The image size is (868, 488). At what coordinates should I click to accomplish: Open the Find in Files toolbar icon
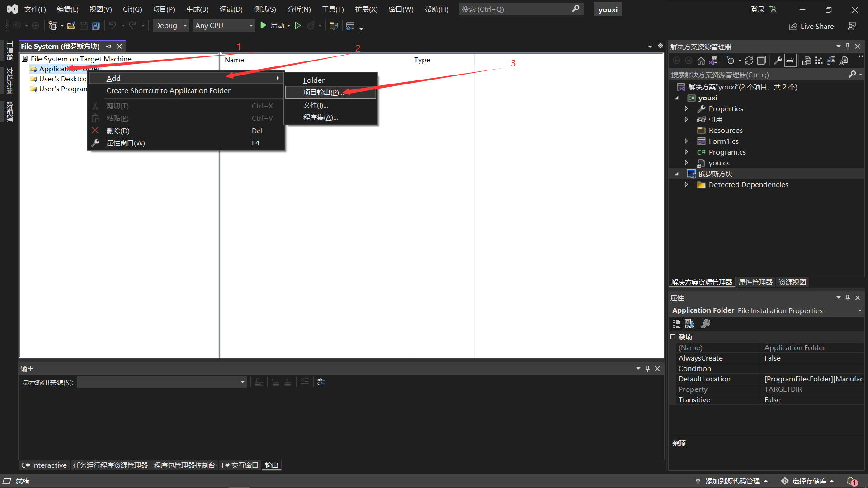[334, 26]
